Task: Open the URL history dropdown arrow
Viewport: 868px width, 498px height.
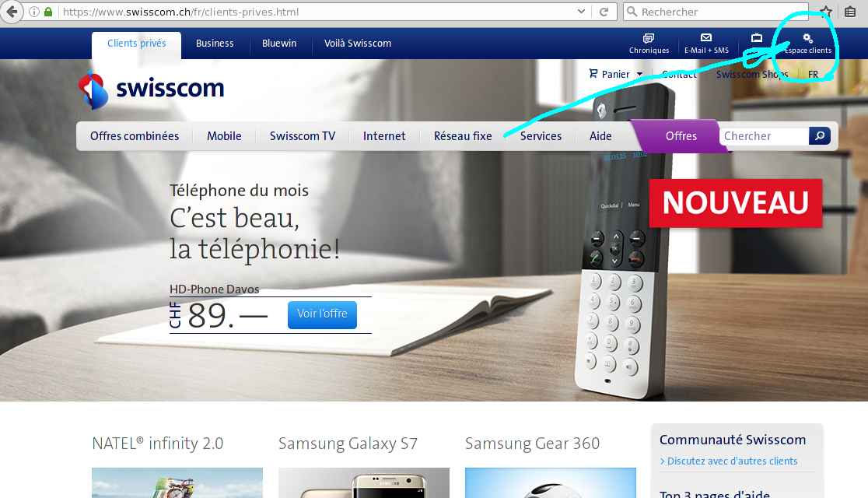Action: (581, 12)
